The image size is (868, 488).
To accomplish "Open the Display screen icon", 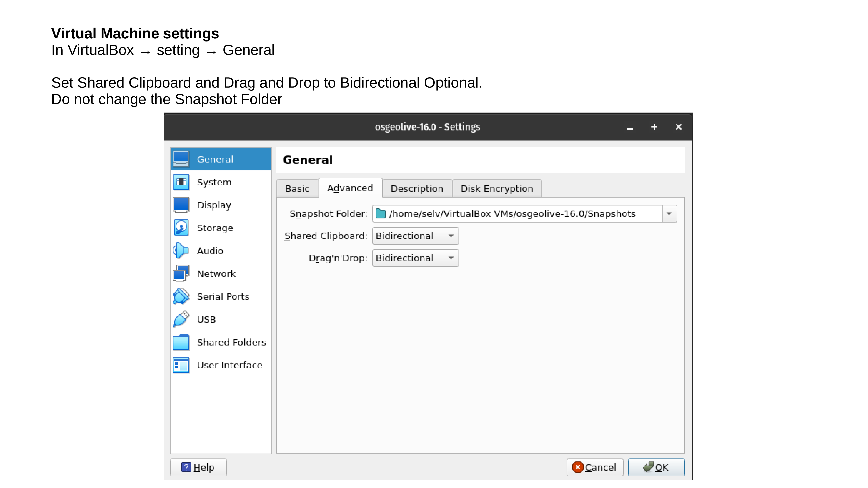I will click(181, 205).
